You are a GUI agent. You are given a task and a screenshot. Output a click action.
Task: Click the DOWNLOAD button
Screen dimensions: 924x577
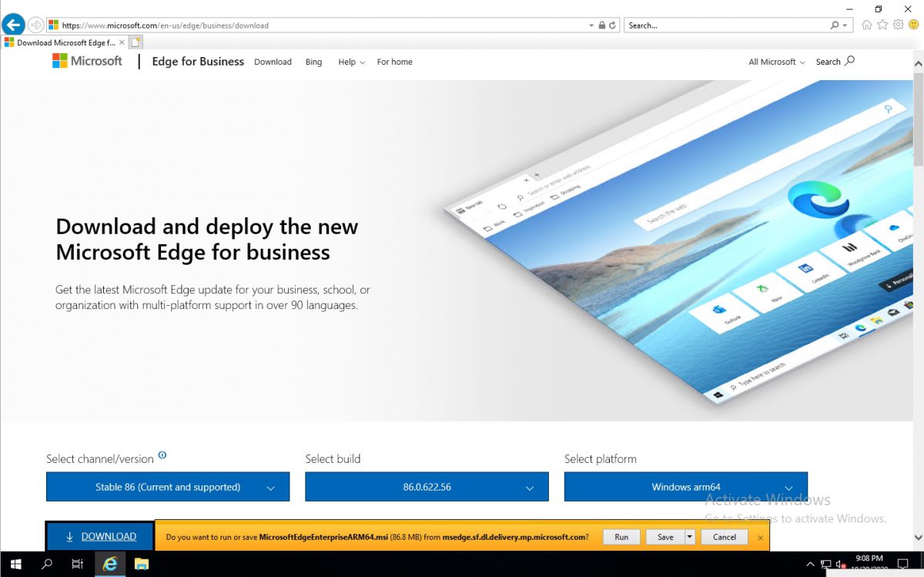[x=99, y=535]
